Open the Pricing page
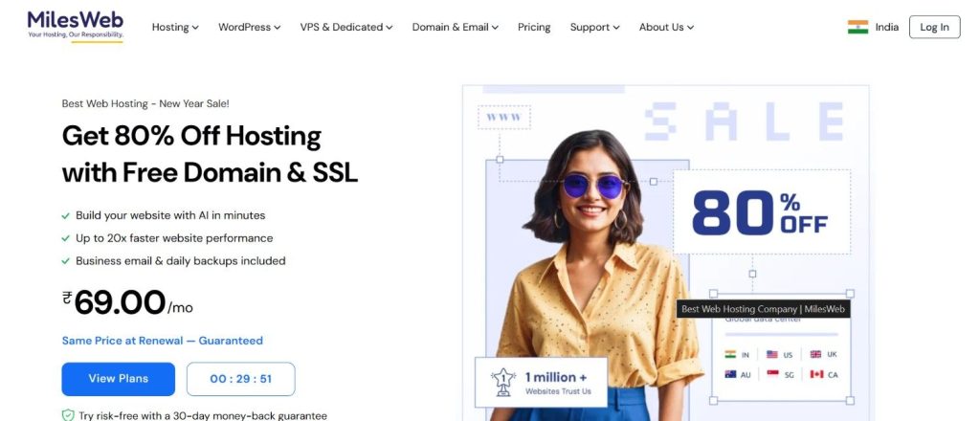 [534, 27]
